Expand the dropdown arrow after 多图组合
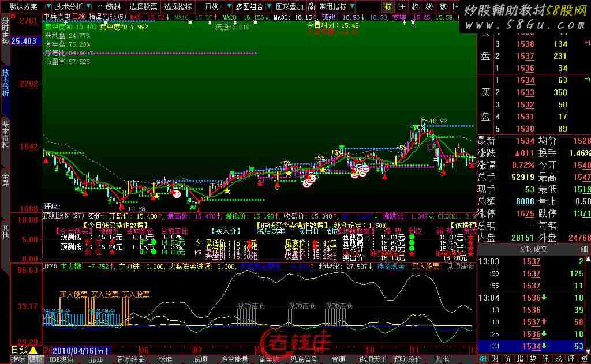 tap(269, 6)
